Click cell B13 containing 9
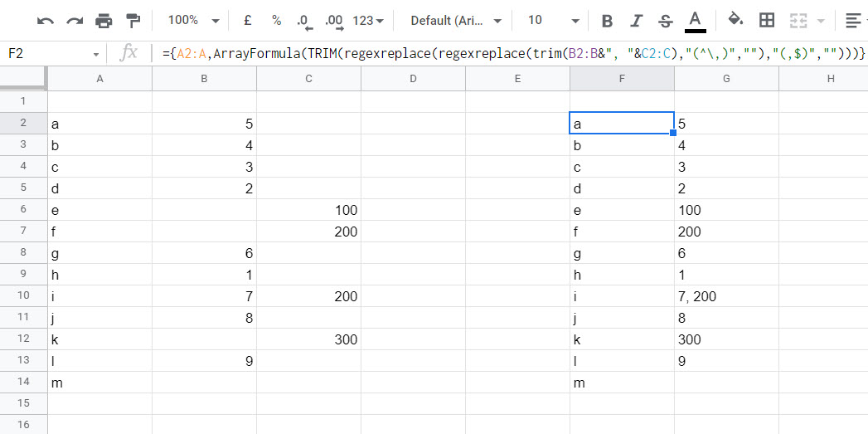Image resolution: width=868 pixels, height=434 pixels. coord(204,361)
